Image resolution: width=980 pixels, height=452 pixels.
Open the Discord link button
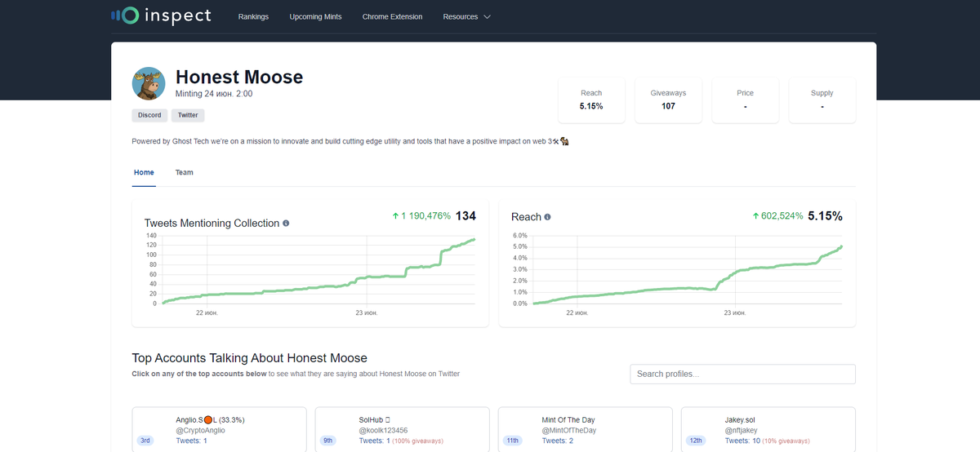(x=149, y=115)
